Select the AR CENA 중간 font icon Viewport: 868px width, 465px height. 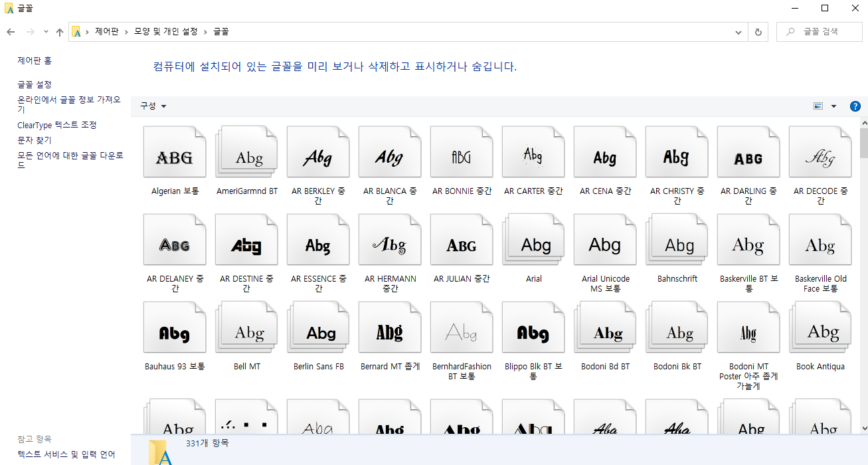tap(605, 152)
